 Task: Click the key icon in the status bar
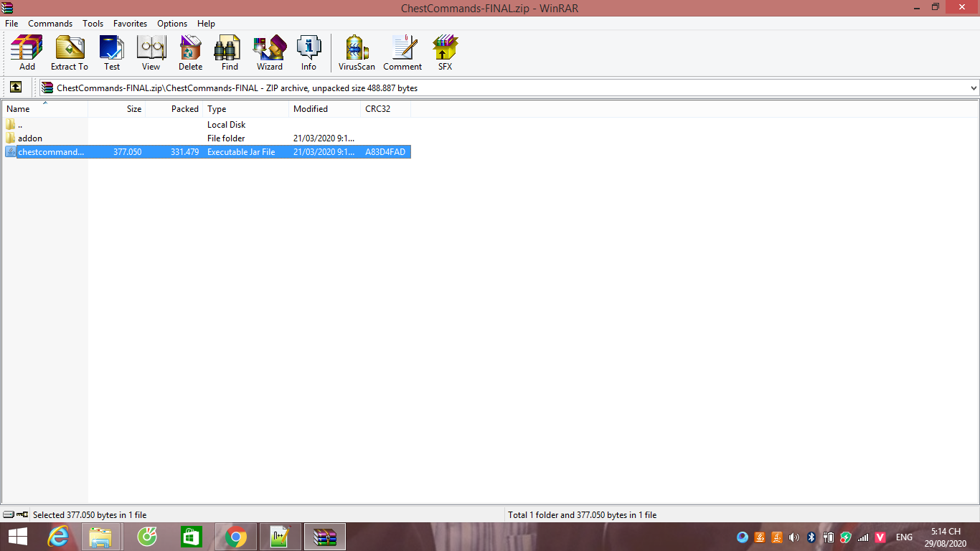click(22, 514)
